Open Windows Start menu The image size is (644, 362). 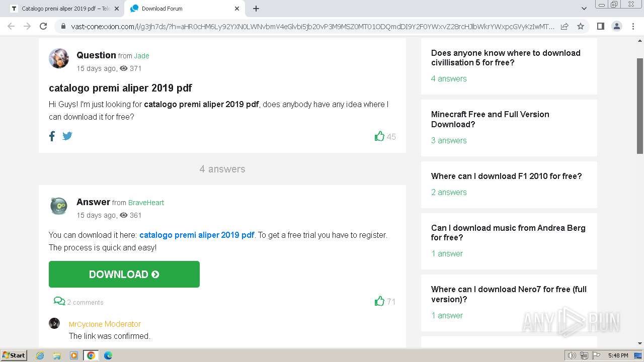(x=14, y=355)
